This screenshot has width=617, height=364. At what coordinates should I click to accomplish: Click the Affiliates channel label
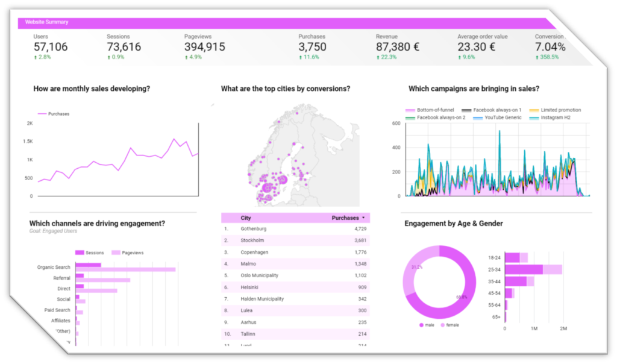(61, 321)
